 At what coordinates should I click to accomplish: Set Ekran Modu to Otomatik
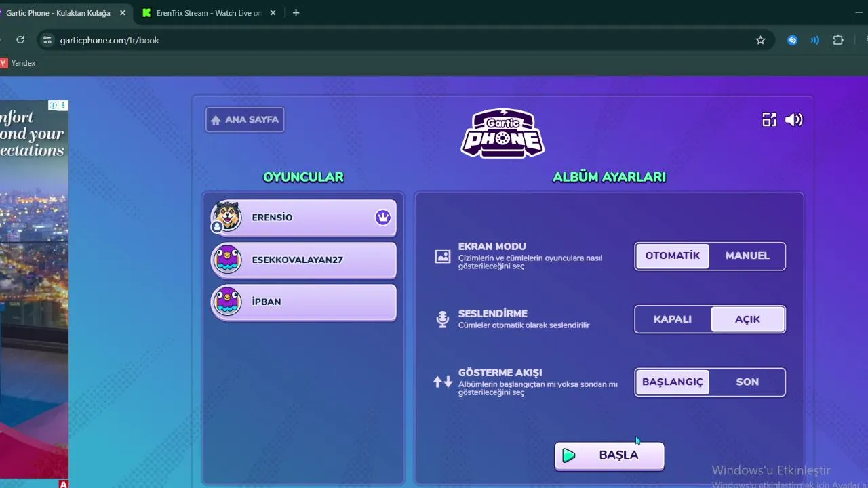[673, 256]
